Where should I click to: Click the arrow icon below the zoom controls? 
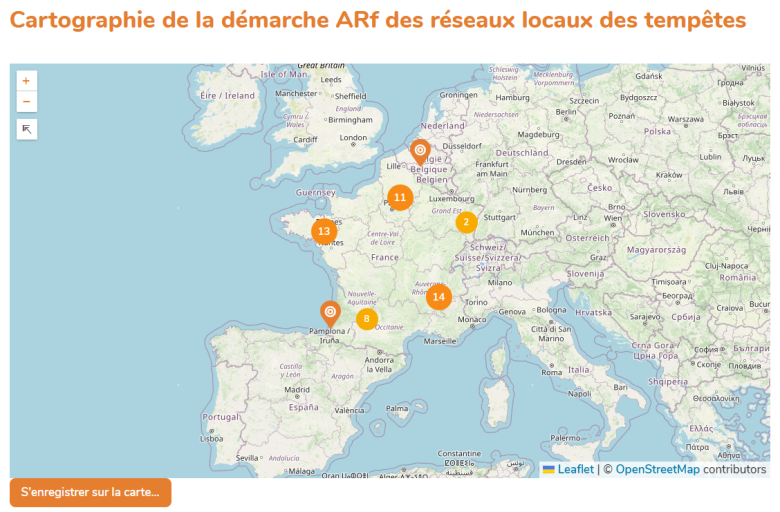point(26,129)
